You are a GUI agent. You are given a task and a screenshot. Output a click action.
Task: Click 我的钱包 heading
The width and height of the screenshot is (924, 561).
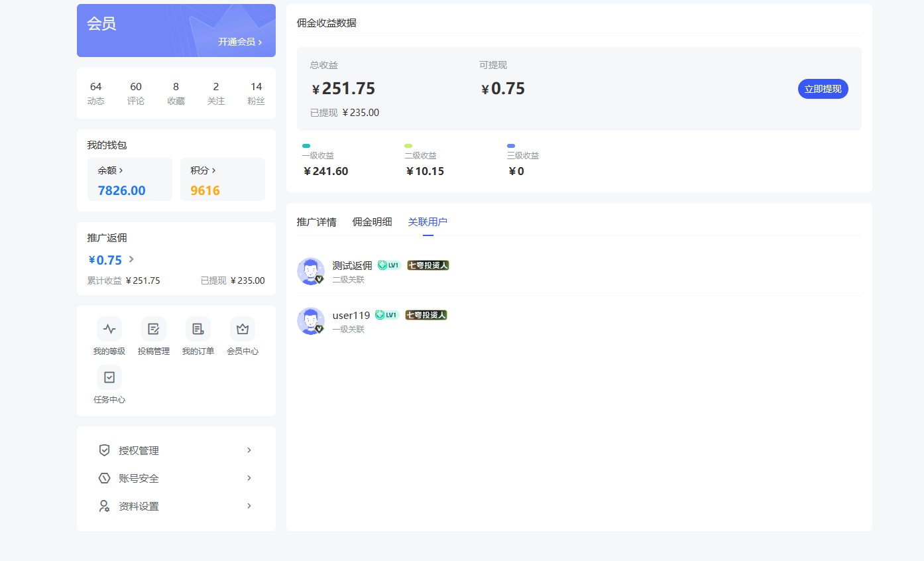coord(107,145)
